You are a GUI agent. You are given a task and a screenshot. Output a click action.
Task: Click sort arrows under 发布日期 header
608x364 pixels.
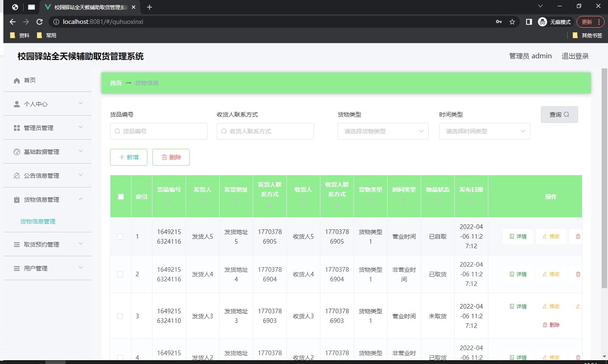click(x=472, y=201)
